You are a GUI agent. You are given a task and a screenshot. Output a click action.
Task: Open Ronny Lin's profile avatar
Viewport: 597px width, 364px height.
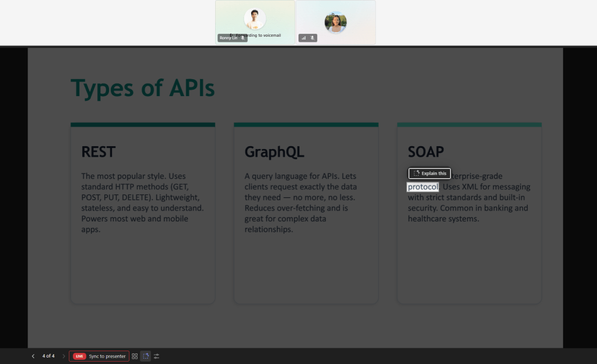click(255, 19)
